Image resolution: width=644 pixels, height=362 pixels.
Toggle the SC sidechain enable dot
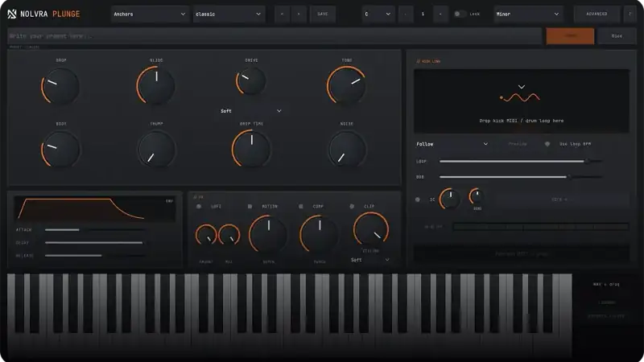click(x=418, y=200)
